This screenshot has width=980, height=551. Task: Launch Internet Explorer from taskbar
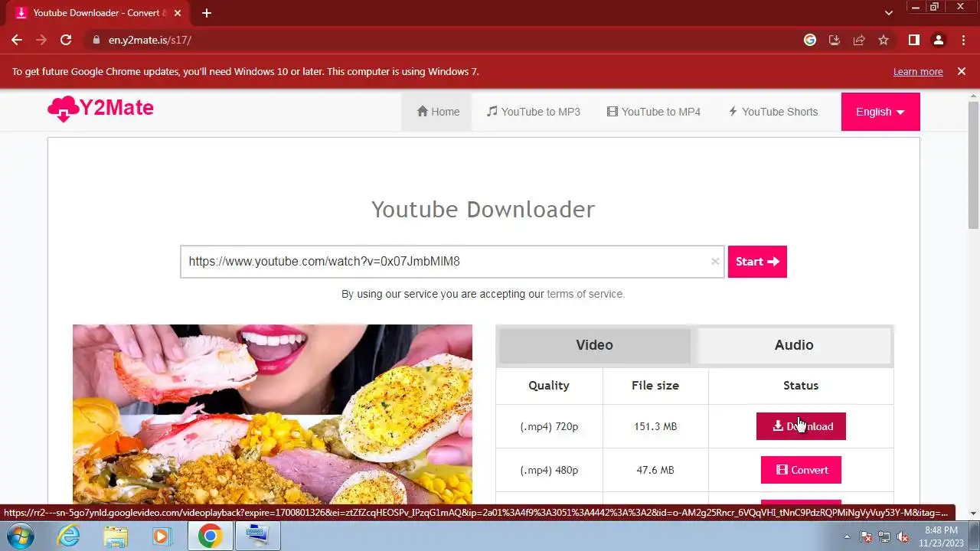[x=69, y=536]
